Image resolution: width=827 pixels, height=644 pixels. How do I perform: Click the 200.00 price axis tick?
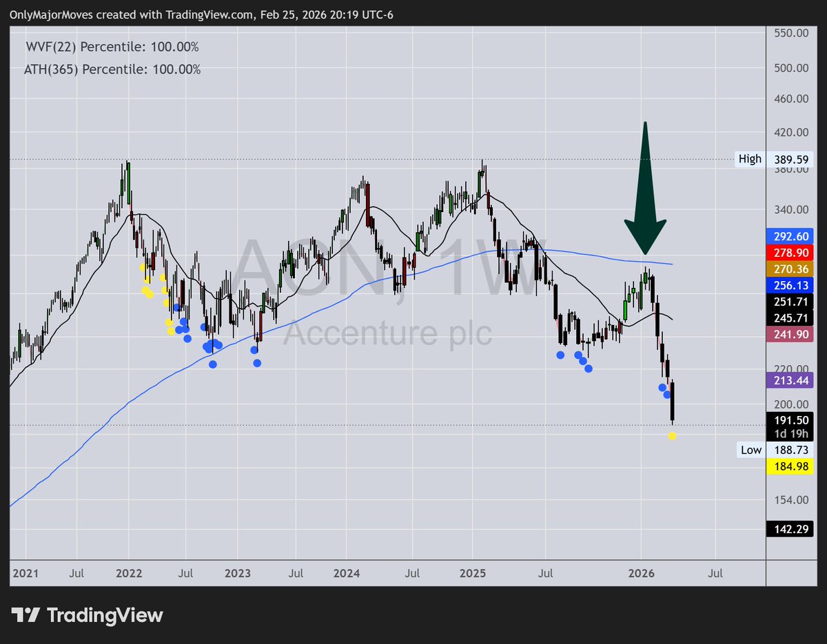[790, 404]
